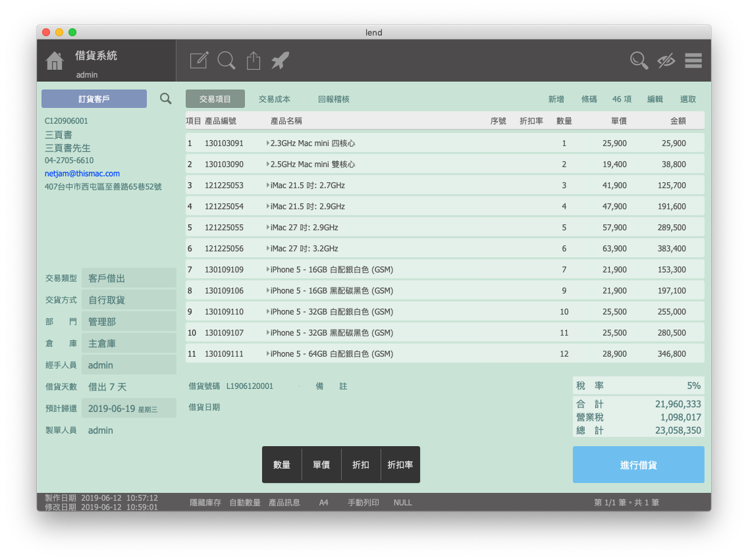Click record indicator 第 1/1 筆・共 1 筆
This screenshot has width=748, height=560.
tap(626, 502)
